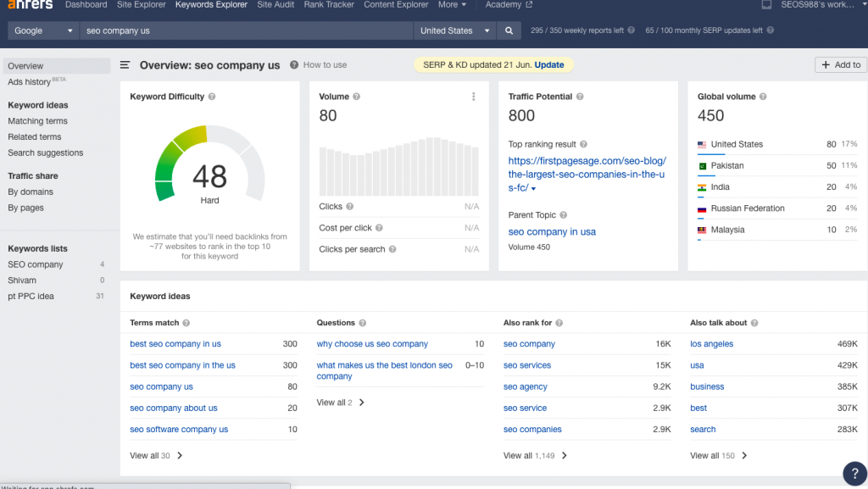Open the Google search engine dropdown

click(x=42, y=29)
